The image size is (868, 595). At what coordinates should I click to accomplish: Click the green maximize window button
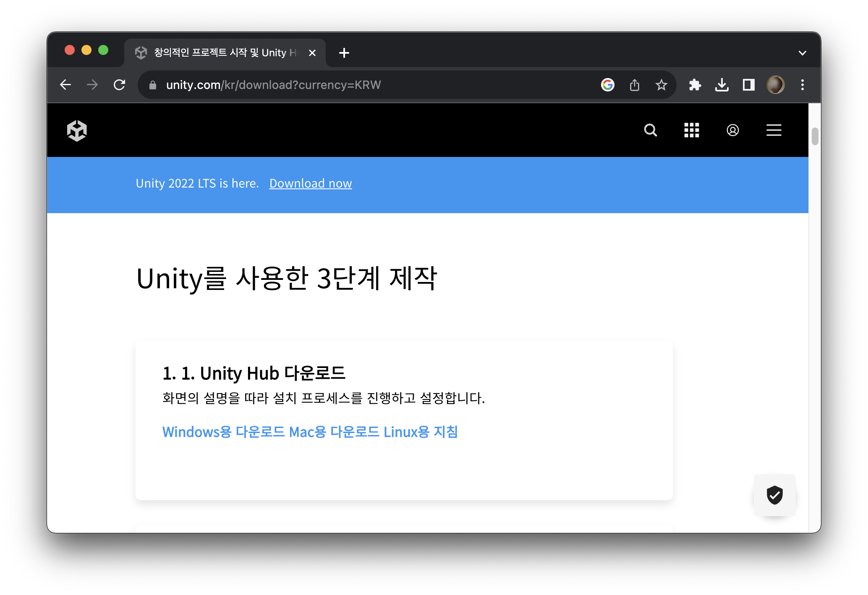[x=103, y=50]
